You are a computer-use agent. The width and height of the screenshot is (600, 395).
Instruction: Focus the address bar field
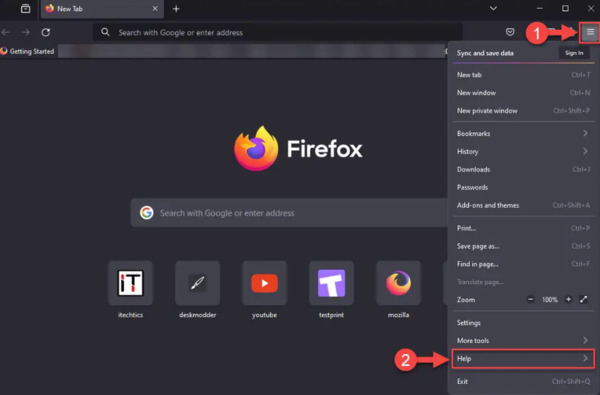tap(278, 32)
